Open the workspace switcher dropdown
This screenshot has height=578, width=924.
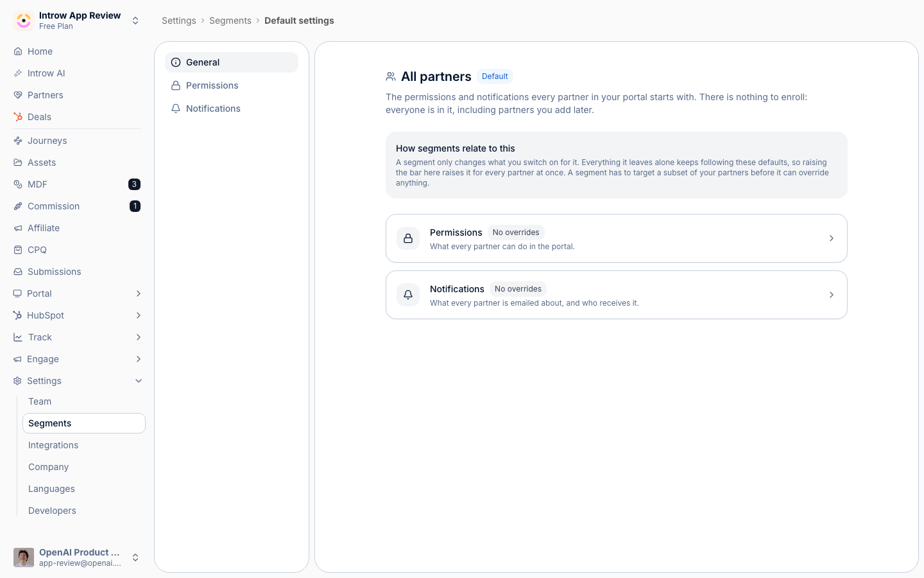click(135, 21)
